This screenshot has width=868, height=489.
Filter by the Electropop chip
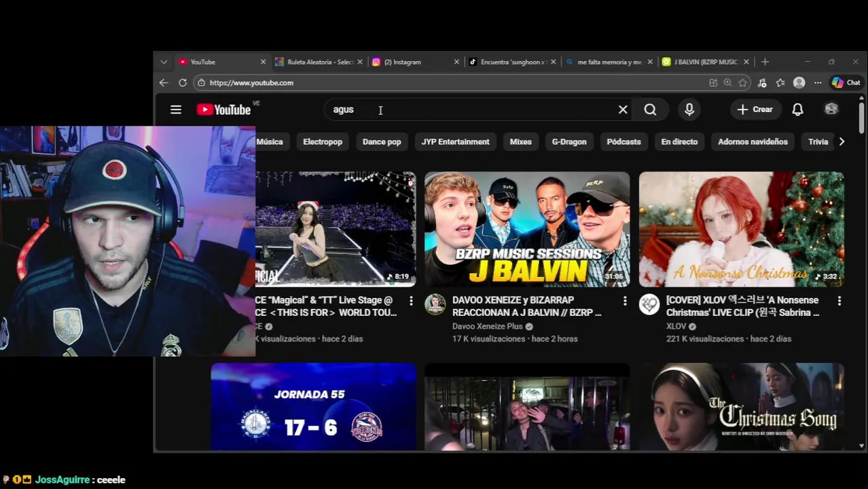tap(323, 142)
